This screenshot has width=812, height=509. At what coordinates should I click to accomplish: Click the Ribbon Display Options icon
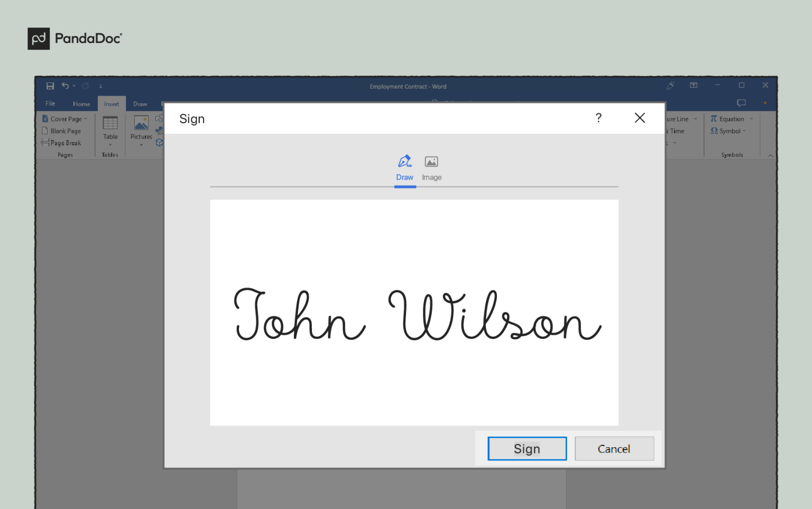click(694, 85)
